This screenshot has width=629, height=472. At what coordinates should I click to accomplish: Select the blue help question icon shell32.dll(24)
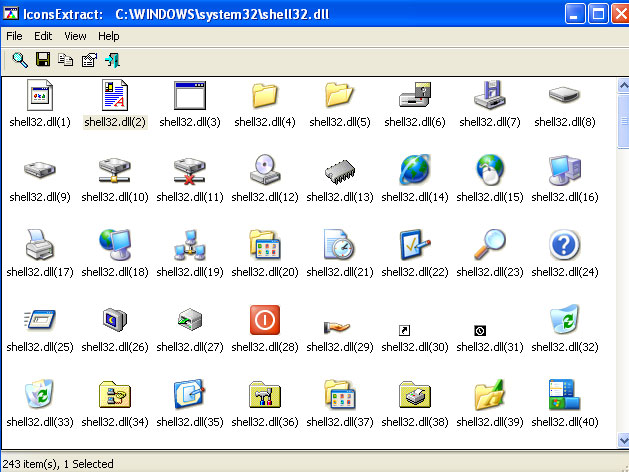tap(564, 245)
